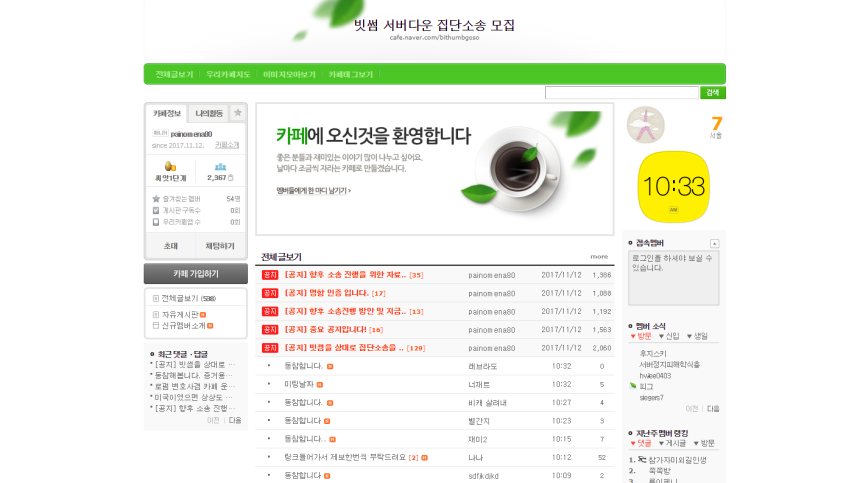
Task: Click the new badge after 신규멤버소개
Action: (x=210, y=326)
